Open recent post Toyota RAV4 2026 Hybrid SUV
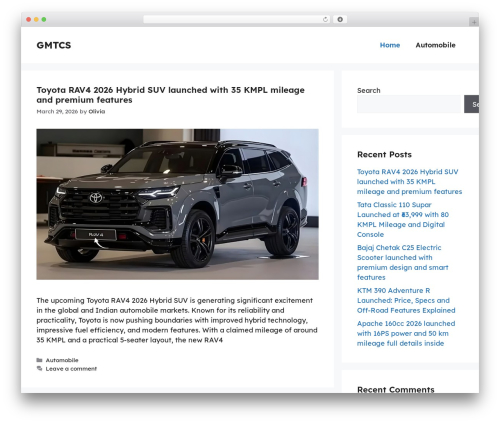Image resolution: width=500 pixels, height=423 pixels. point(409,182)
